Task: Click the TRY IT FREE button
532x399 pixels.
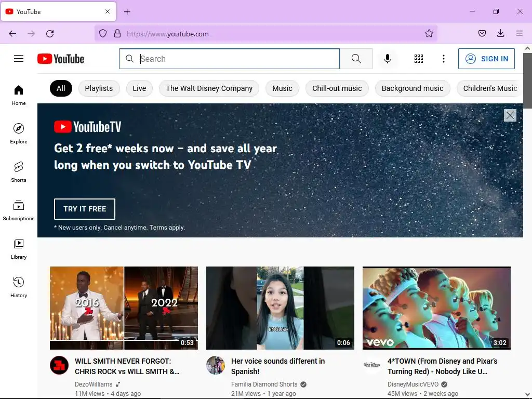Action: (85, 209)
